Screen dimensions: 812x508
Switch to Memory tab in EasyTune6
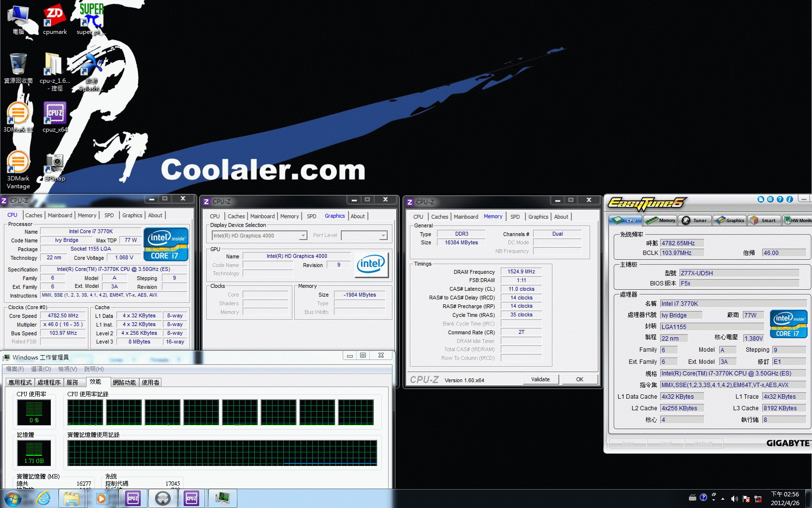(660, 221)
